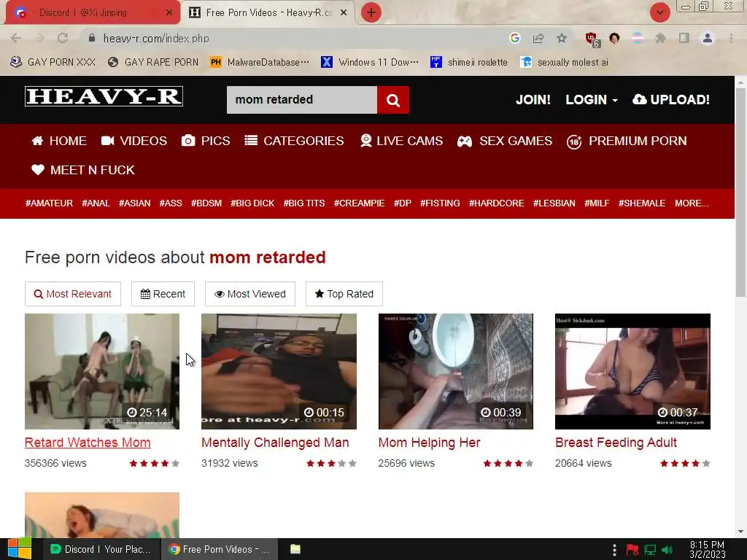747x560 pixels.
Task: Sort results by Recent
Action: pos(163,294)
